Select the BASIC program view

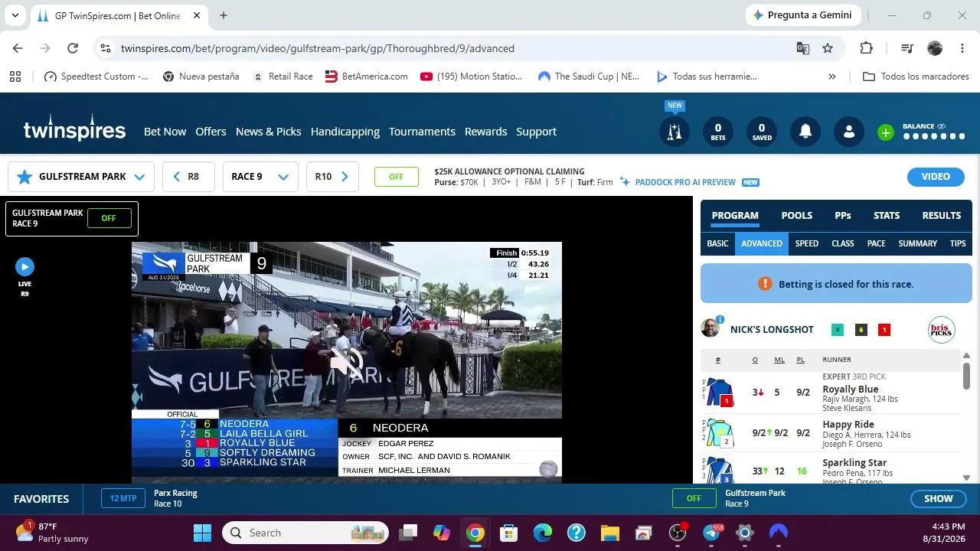(717, 243)
